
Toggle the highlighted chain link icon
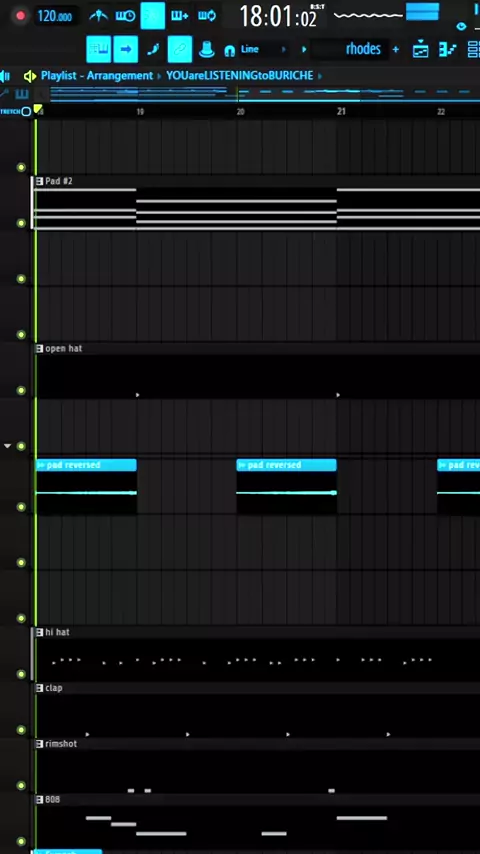pos(180,50)
